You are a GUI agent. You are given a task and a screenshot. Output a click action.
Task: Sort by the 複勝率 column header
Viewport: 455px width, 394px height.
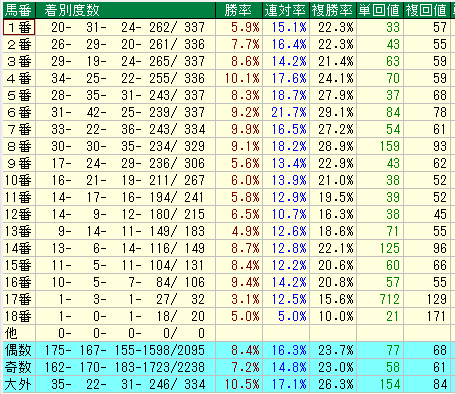[333, 10]
